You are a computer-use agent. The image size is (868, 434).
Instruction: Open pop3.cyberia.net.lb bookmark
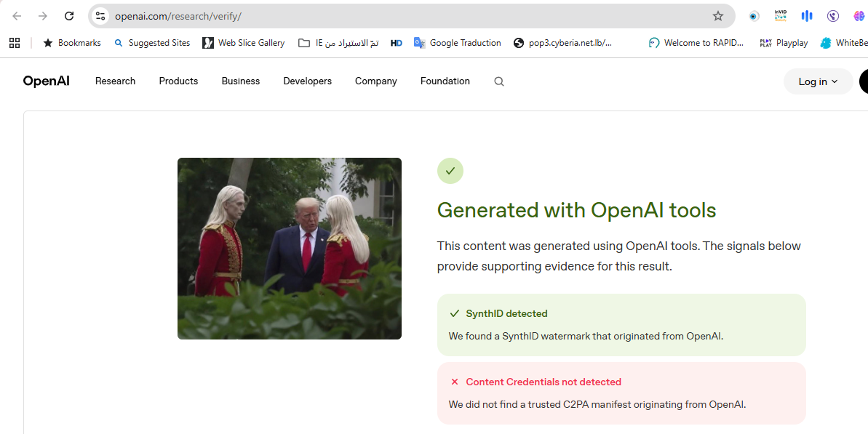(x=562, y=43)
